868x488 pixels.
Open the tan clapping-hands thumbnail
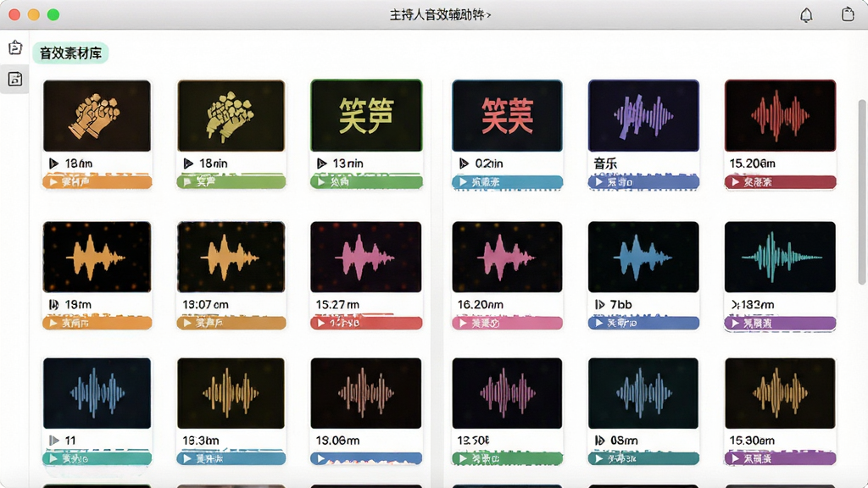coord(97,115)
